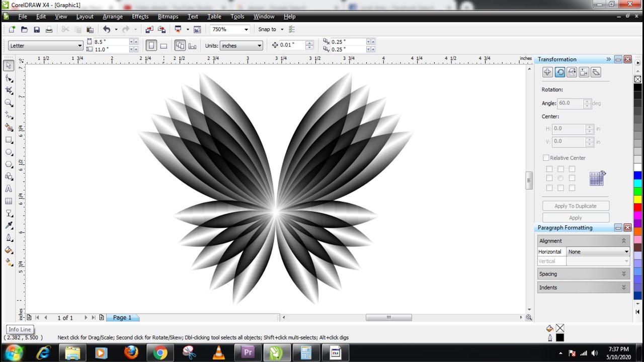644x362 pixels.
Task: Select the Basic Shapes tool
Action: [9, 176]
